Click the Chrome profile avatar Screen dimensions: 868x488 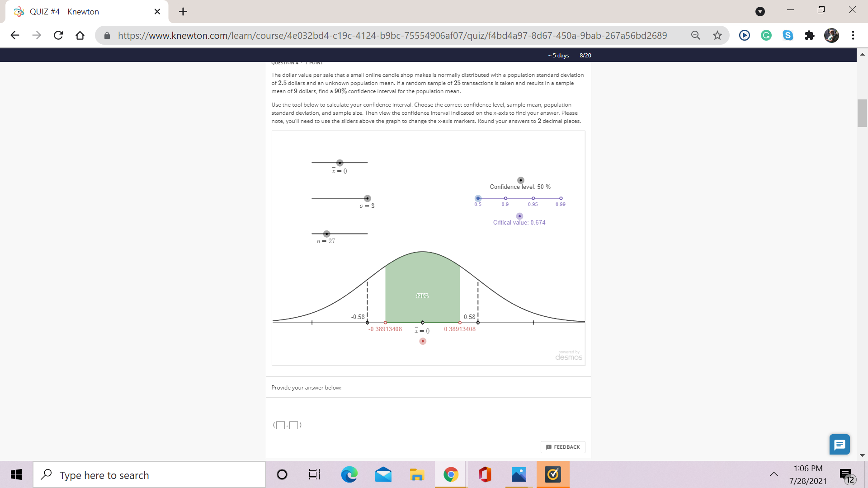tap(832, 35)
